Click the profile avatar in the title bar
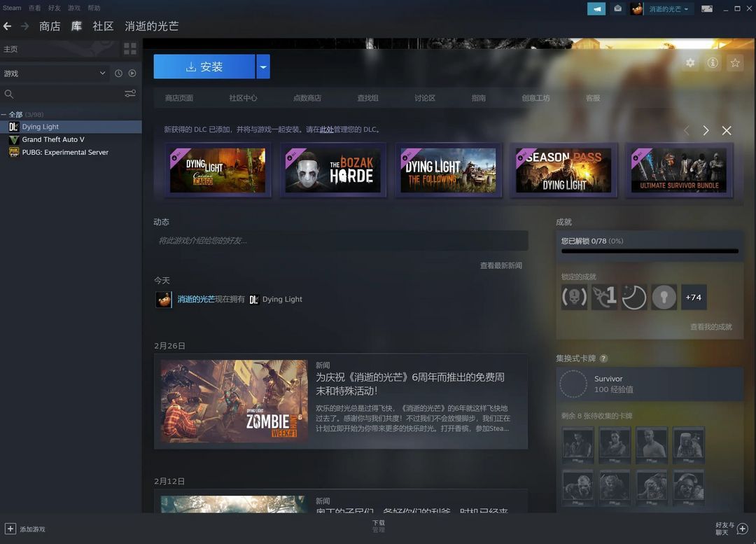This screenshot has width=756, height=544. (x=636, y=8)
